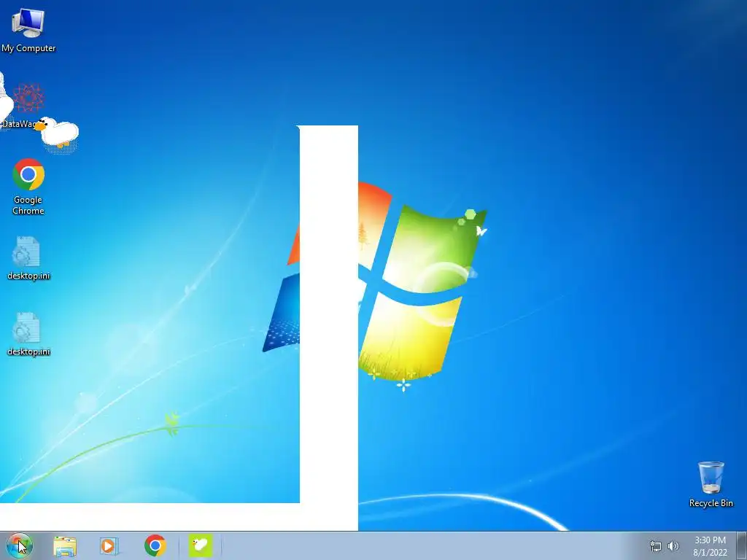
Task: Open the volume speaker tray icon
Action: 673,546
